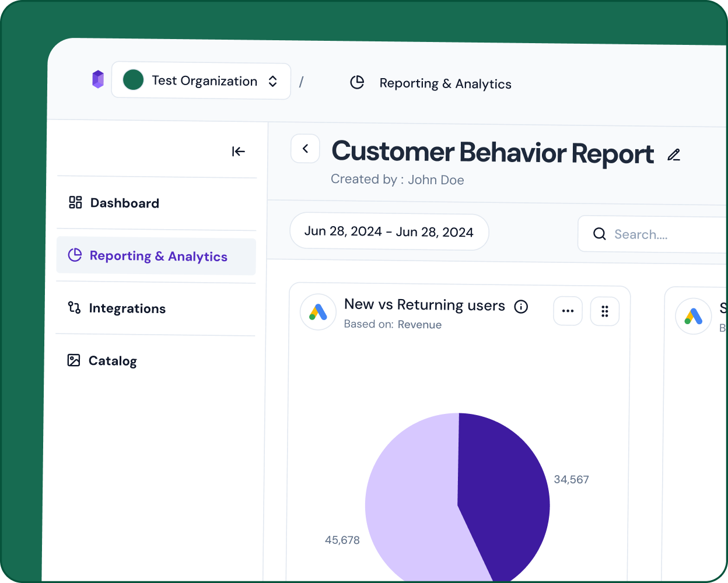
Task: Click the Search input field
Action: click(x=653, y=234)
